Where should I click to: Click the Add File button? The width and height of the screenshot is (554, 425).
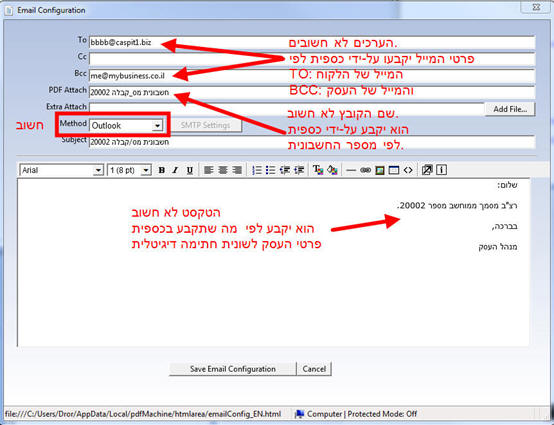510,109
